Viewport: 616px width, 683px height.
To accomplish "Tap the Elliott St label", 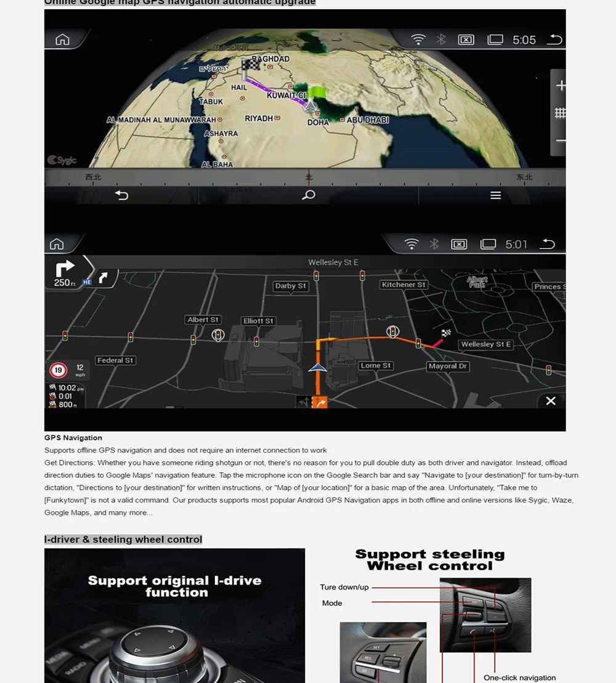I will point(258,321).
